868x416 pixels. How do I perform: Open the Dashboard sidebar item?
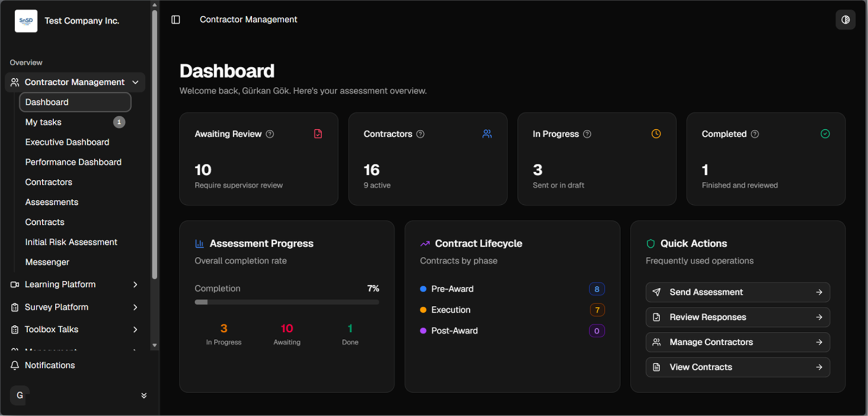coord(75,102)
